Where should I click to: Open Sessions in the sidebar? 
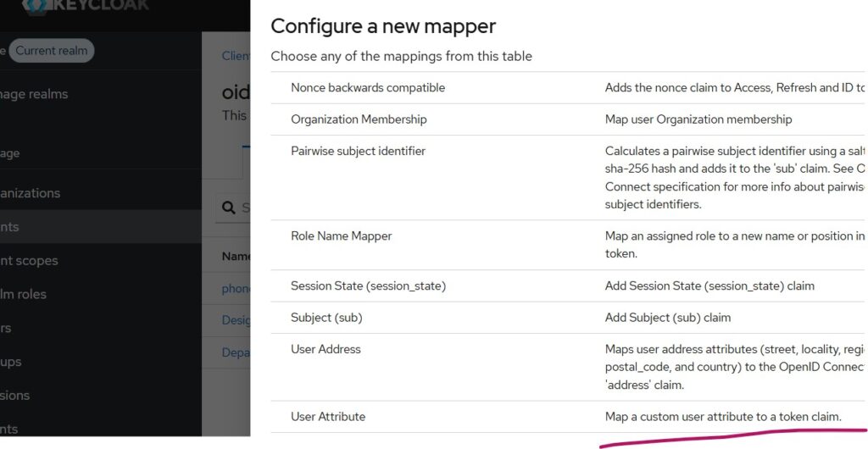coord(15,396)
